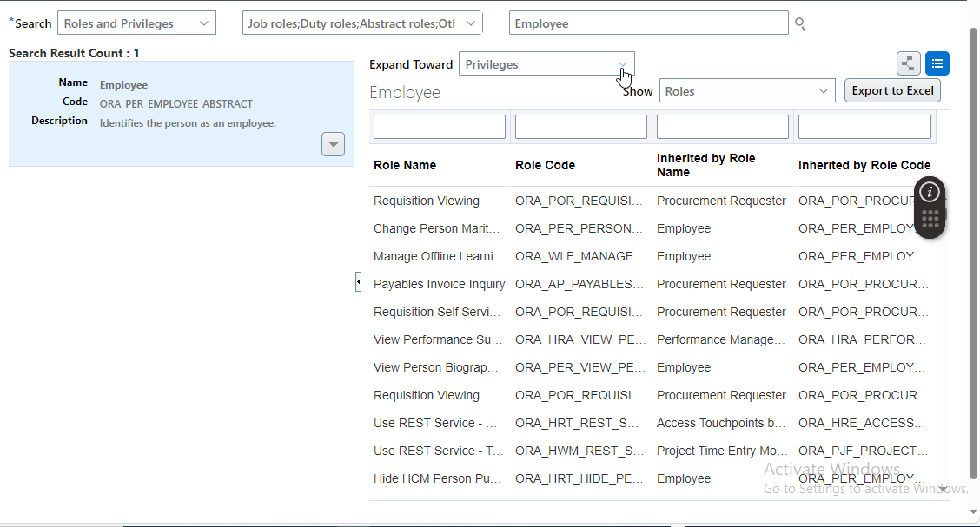Expand the Employee search result details arrow

click(333, 143)
